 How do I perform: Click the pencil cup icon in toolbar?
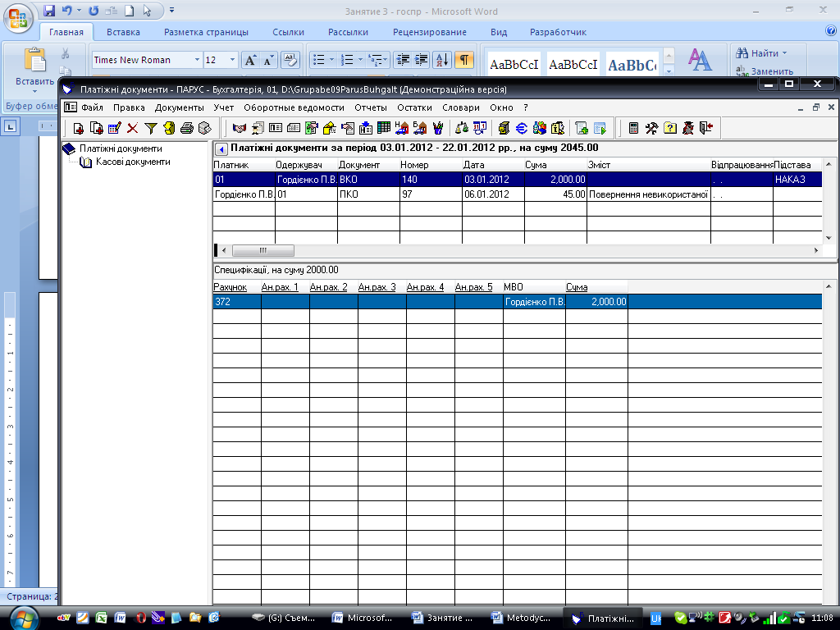click(438, 128)
